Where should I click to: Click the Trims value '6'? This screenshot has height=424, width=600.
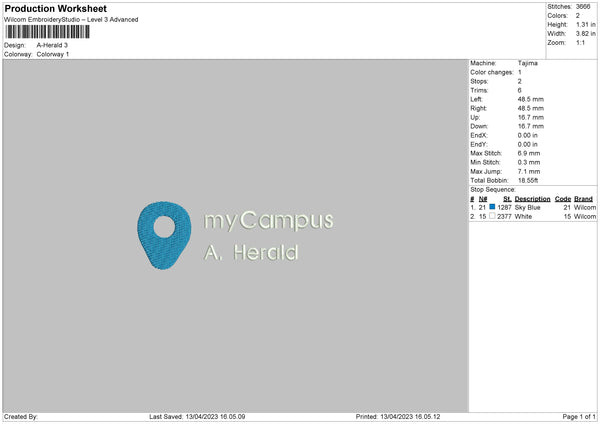pyautogui.click(x=520, y=90)
